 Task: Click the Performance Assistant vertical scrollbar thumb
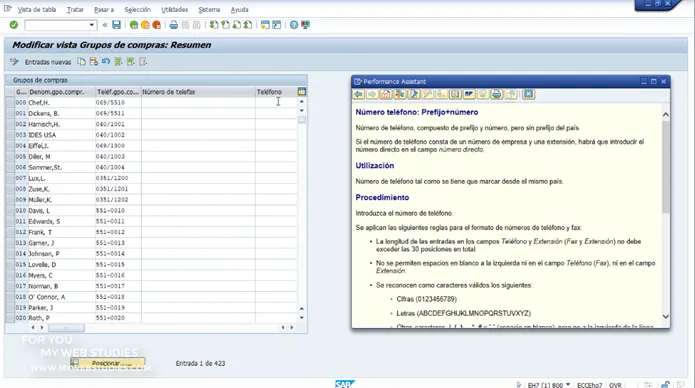[x=666, y=166]
